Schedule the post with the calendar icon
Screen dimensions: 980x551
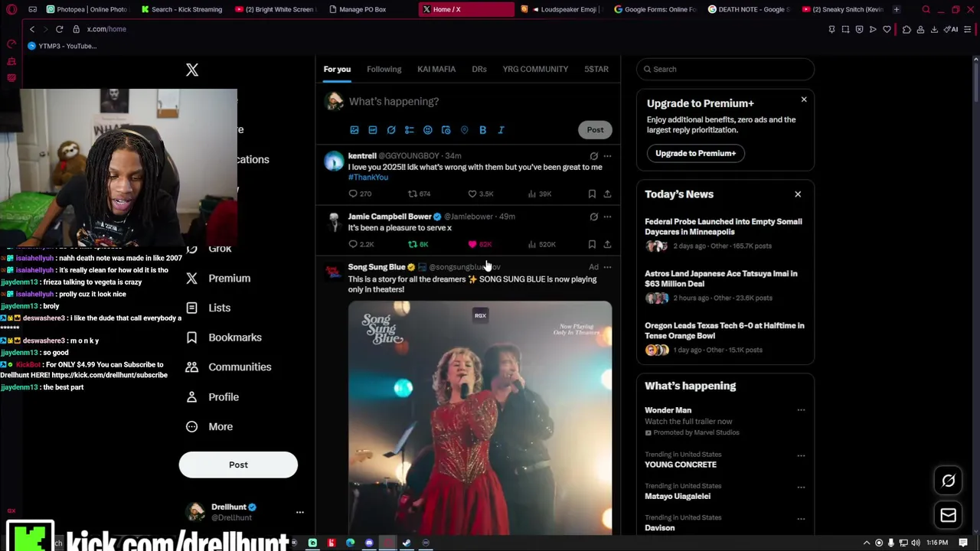(446, 130)
